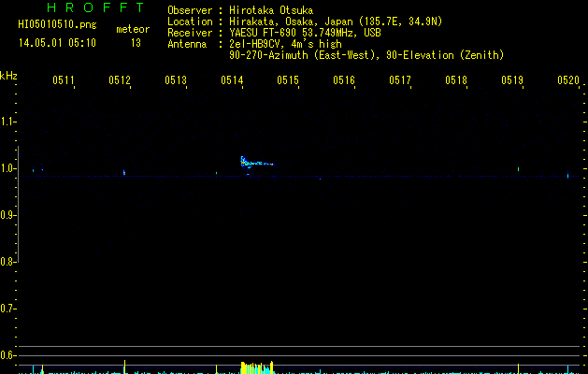Image resolution: width=588 pixels, height=374 pixels.
Task: Click the 0.8 kHz axis label
Action: (7, 262)
